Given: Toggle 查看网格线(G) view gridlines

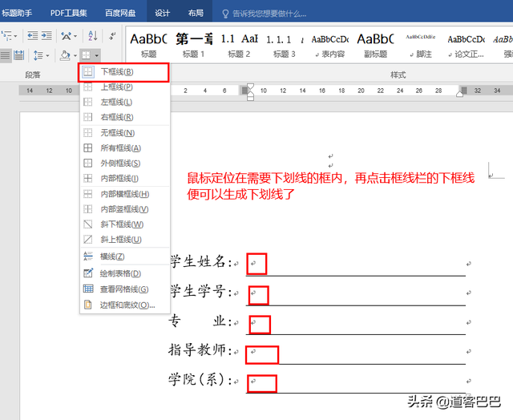Looking at the screenshot, I should pos(124,289).
